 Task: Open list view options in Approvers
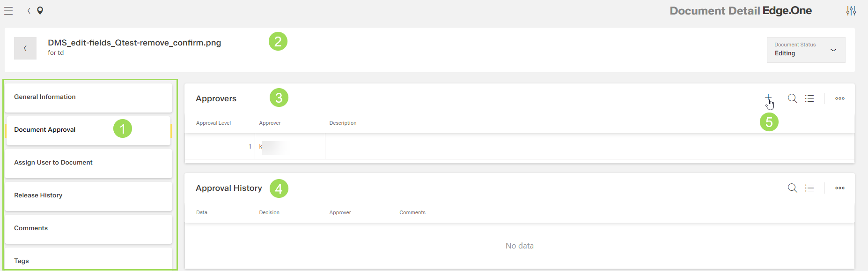click(x=809, y=98)
